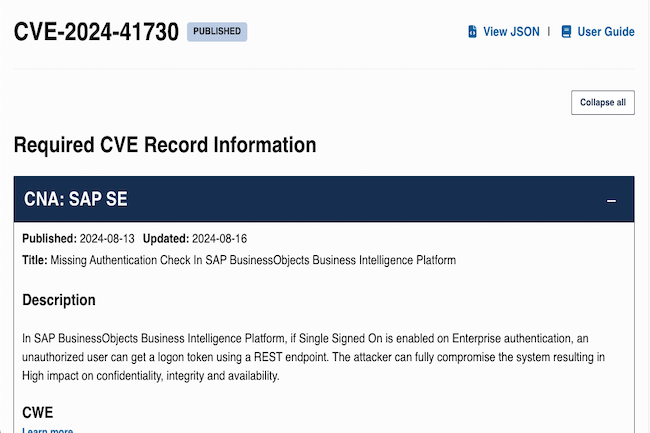650x433 pixels.
Task: Follow the Learn more link under CWE
Action: (x=48, y=430)
